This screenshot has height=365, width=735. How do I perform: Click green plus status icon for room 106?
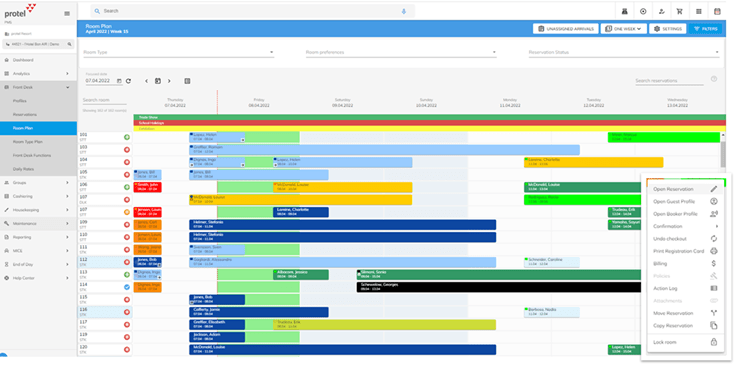click(x=127, y=187)
